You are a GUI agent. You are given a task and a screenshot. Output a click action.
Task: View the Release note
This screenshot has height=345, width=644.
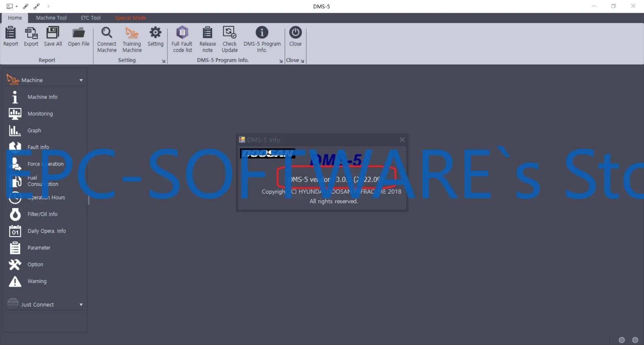(x=207, y=39)
